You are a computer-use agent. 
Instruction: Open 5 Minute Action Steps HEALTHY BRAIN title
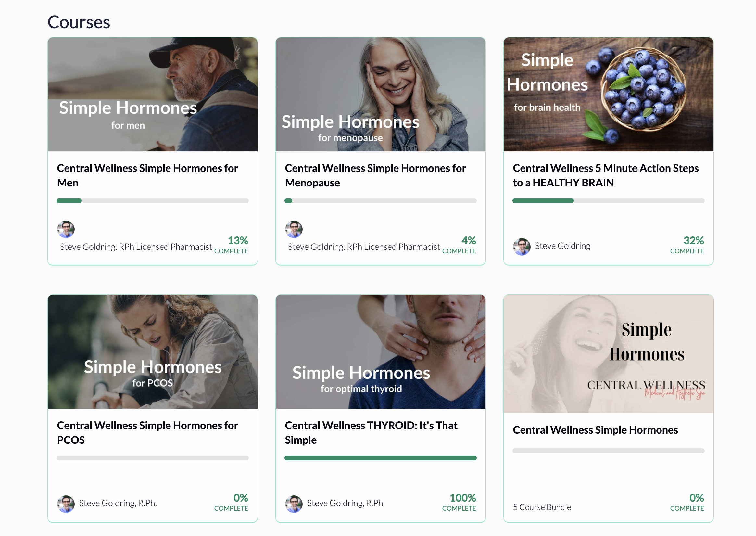(605, 175)
